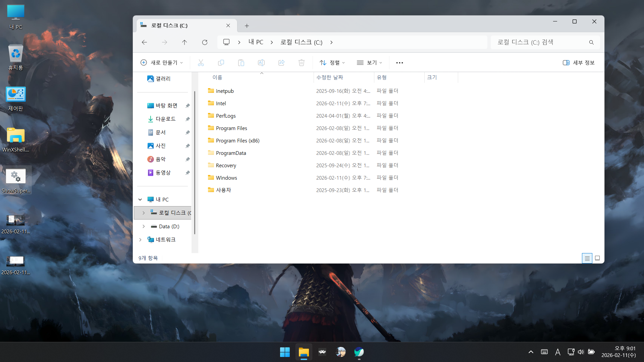Click the Refresh icon in navigation bar
The height and width of the screenshot is (362, 644).
(x=205, y=42)
